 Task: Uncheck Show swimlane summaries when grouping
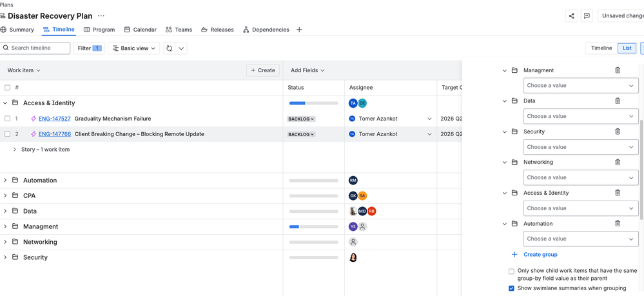[x=511, y=288]
